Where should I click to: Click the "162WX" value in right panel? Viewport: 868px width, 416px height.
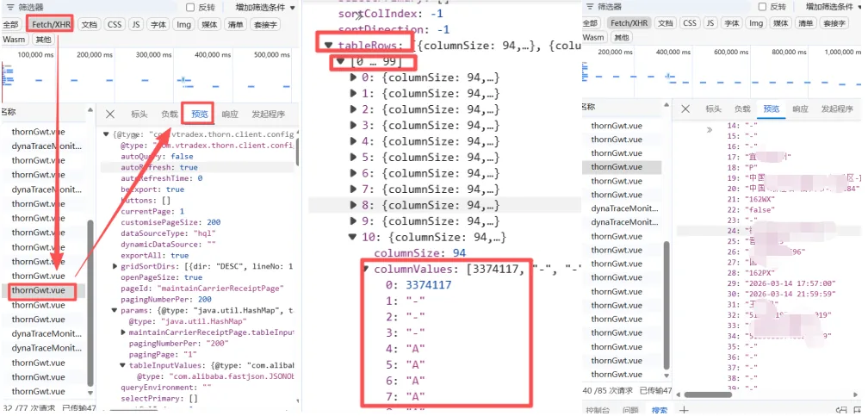[x=760, y=198]
